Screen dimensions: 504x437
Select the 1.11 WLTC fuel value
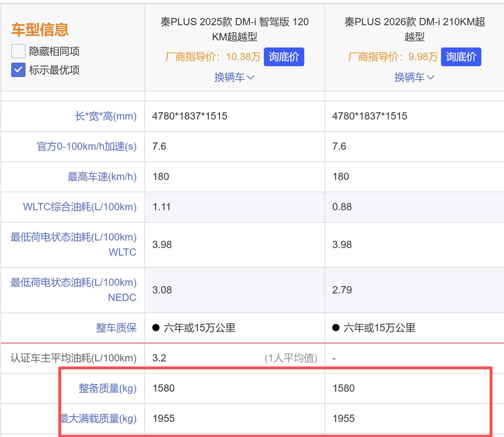coord(161,207)
